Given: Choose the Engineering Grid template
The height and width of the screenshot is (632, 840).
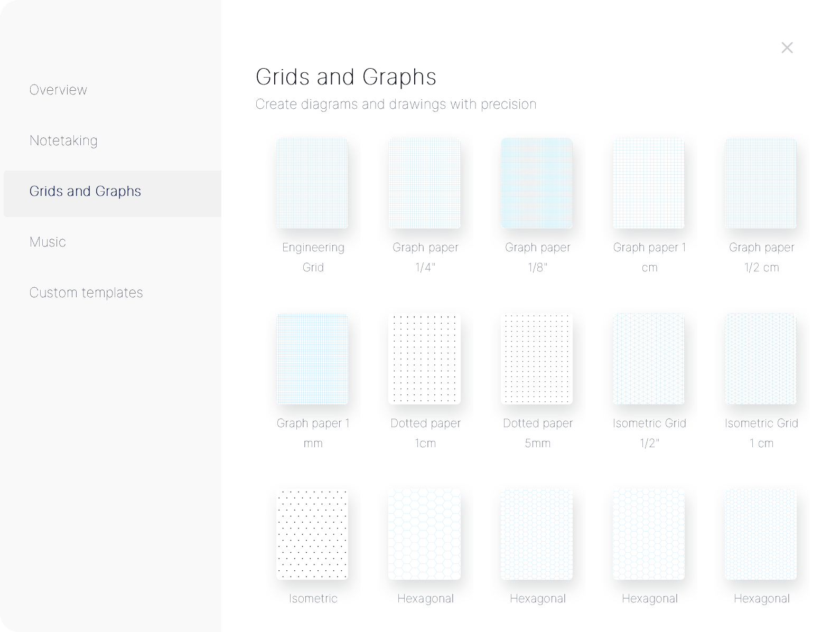Looking at the screenshot, I should pyautogui.click(x=312, y=183).
